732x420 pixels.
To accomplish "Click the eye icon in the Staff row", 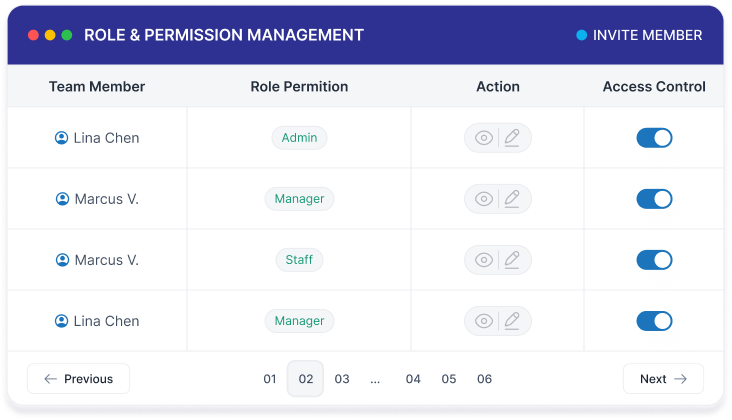I will pyautogui.click(x=484, y=260).
